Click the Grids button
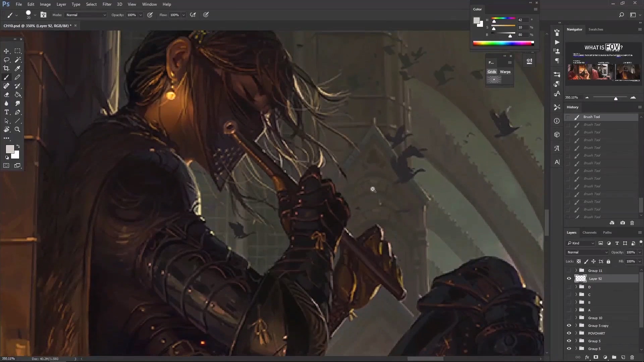The image size is (644, 362). pos(492,72)
